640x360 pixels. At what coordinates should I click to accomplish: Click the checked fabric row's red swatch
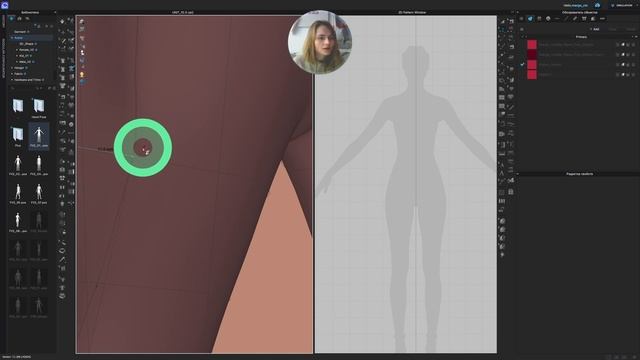[532, 64]
